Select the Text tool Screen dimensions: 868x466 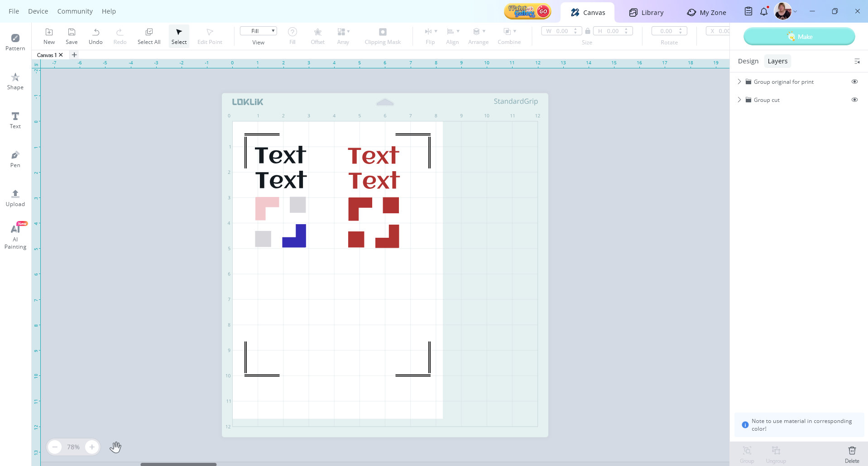click(x=15, y=120)
